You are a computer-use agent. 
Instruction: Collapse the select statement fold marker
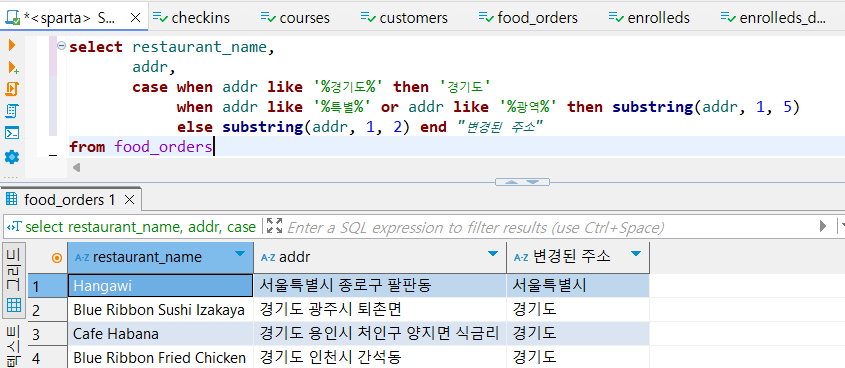coord(61,46)
